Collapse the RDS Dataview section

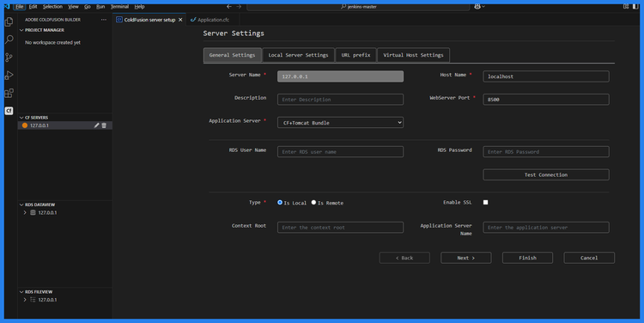21,204
